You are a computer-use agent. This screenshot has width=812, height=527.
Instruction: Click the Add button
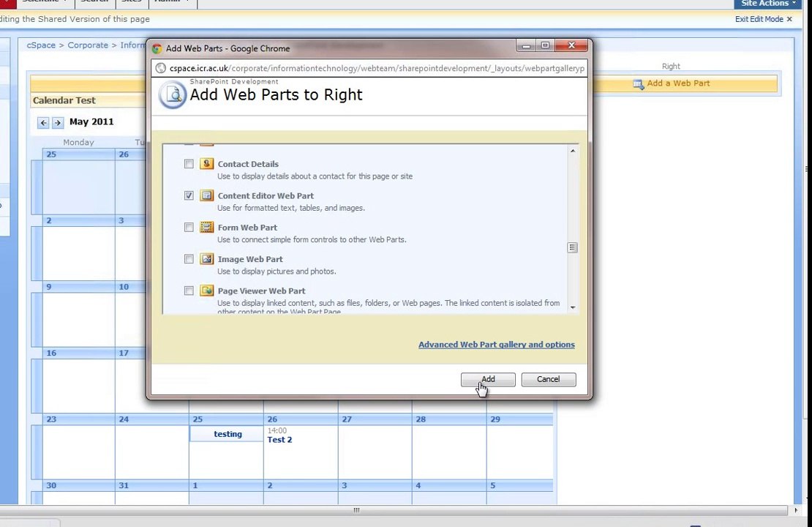point(488,379)
